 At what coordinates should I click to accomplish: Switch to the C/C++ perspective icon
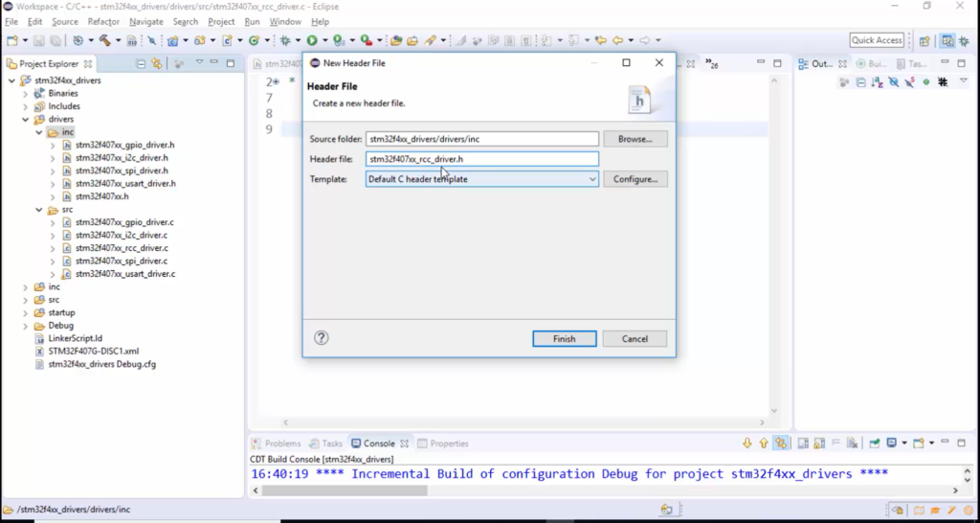click(947, 40)
